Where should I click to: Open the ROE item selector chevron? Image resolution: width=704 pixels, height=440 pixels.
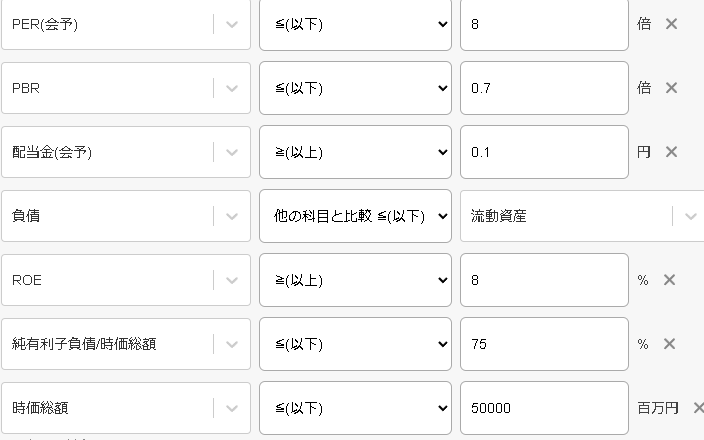click(x=232, y=280)
